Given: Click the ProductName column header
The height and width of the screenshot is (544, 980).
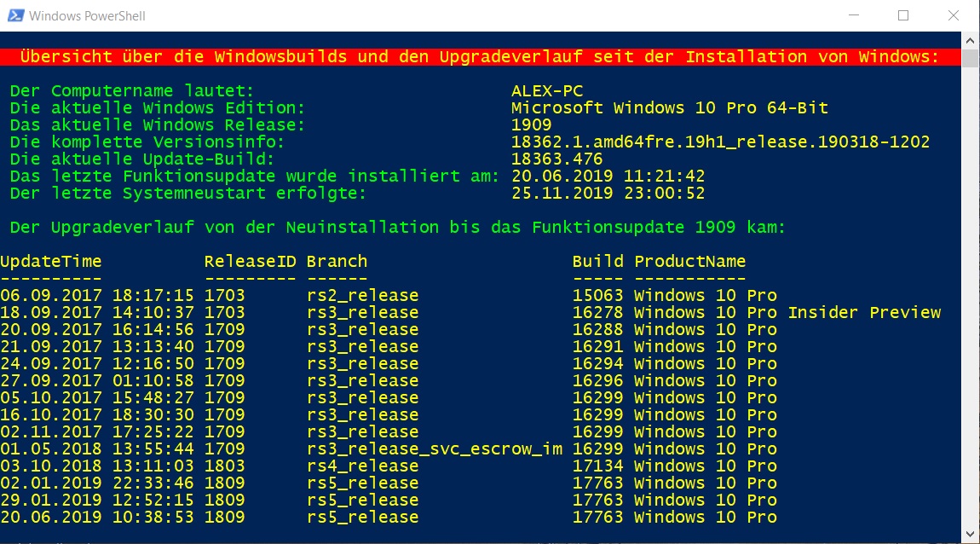Looking at the screenshot, I should click(x=690, y=262).
